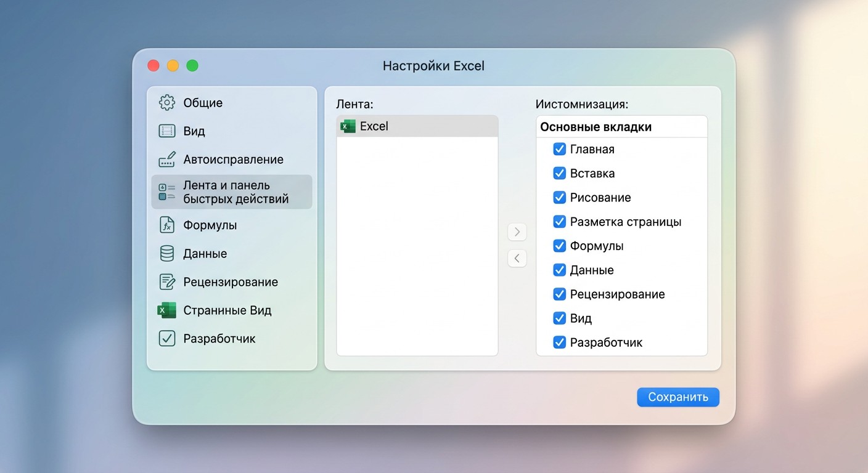The width and height of the screenshot is (868, 473).
Task: Toggle the Рисование checkbox
Action: pos(560,197)
